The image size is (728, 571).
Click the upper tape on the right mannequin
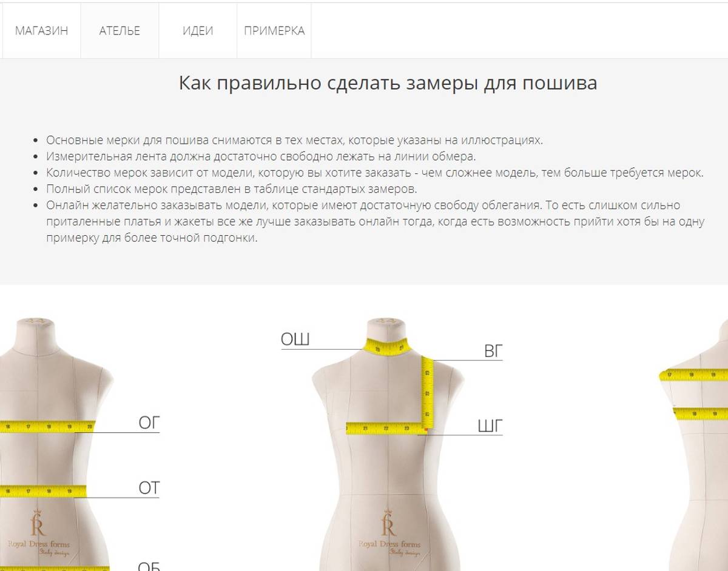[693, 374]
